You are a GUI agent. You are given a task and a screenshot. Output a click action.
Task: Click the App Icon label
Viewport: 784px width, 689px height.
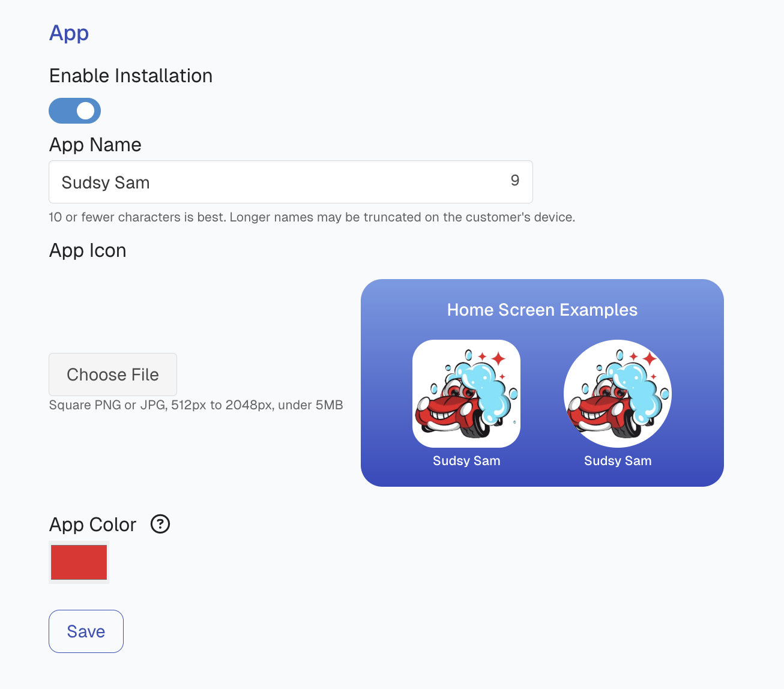pyautogui.click(x=88, y=250)
